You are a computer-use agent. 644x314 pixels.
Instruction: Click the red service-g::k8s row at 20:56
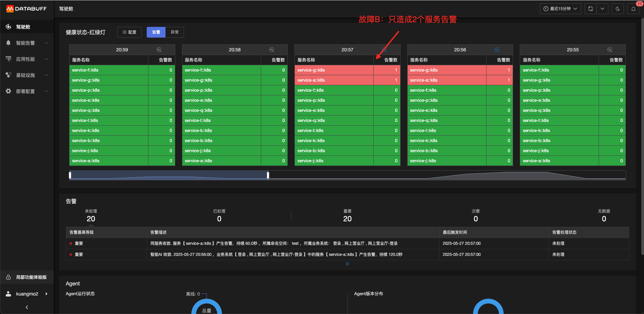(460, 70)
